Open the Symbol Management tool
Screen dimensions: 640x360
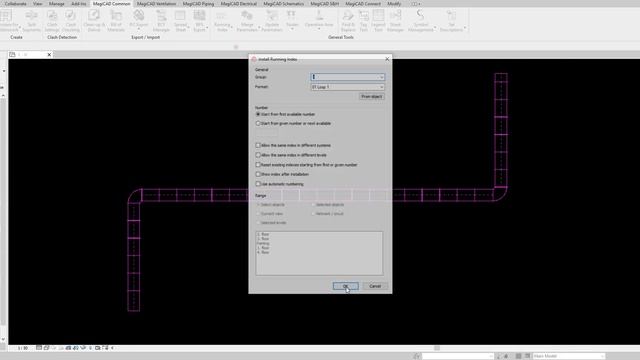pyautogui.click(x=420, y=21)
